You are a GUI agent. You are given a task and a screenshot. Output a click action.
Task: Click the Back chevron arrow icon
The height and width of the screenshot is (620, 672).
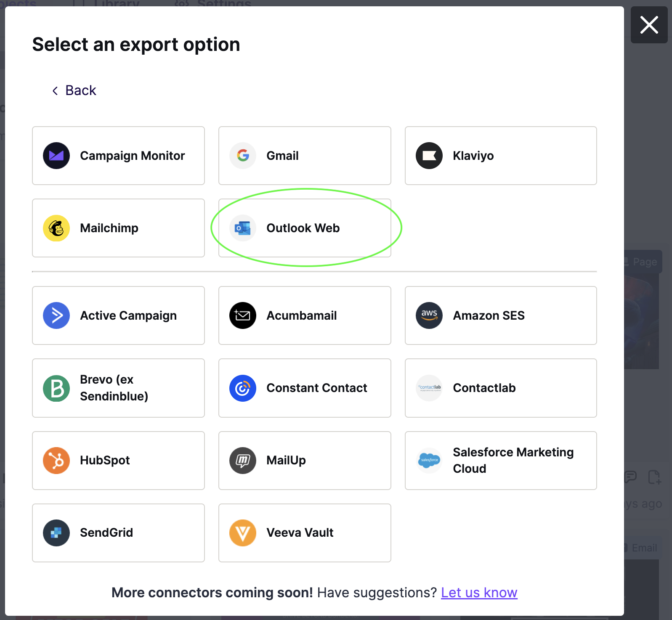coord(55,90)
